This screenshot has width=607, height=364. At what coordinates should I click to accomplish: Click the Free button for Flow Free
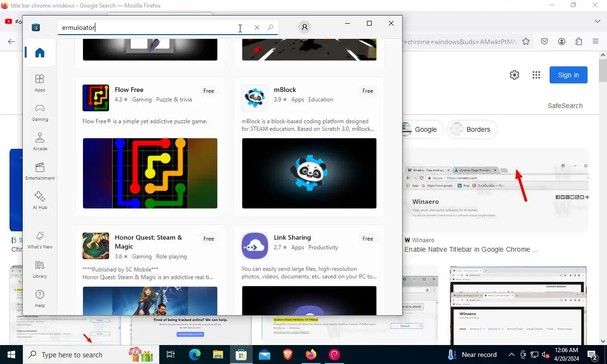pyautogui.click(x=209, y=91)
